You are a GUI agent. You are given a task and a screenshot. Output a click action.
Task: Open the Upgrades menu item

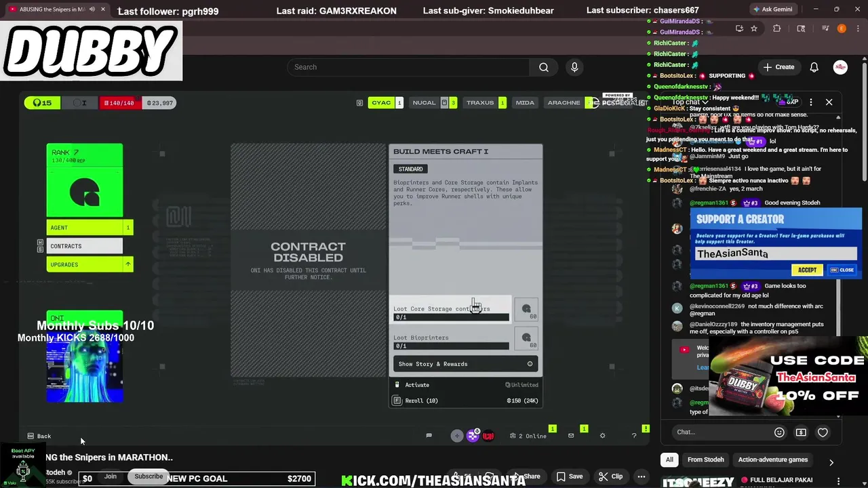pos(85,264)
